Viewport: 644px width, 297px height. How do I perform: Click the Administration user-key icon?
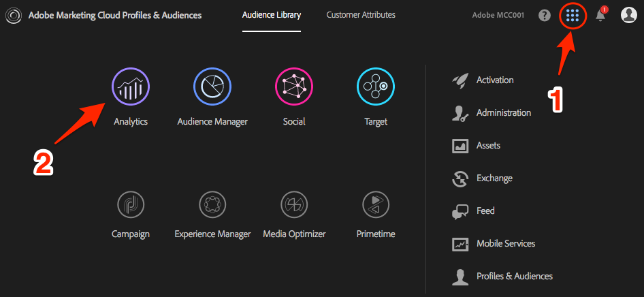(x=460, y=113)
